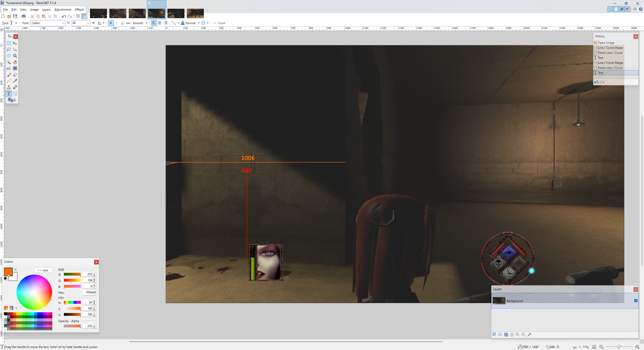
Task: Open the Effects menu
Action: coord(79,10)
